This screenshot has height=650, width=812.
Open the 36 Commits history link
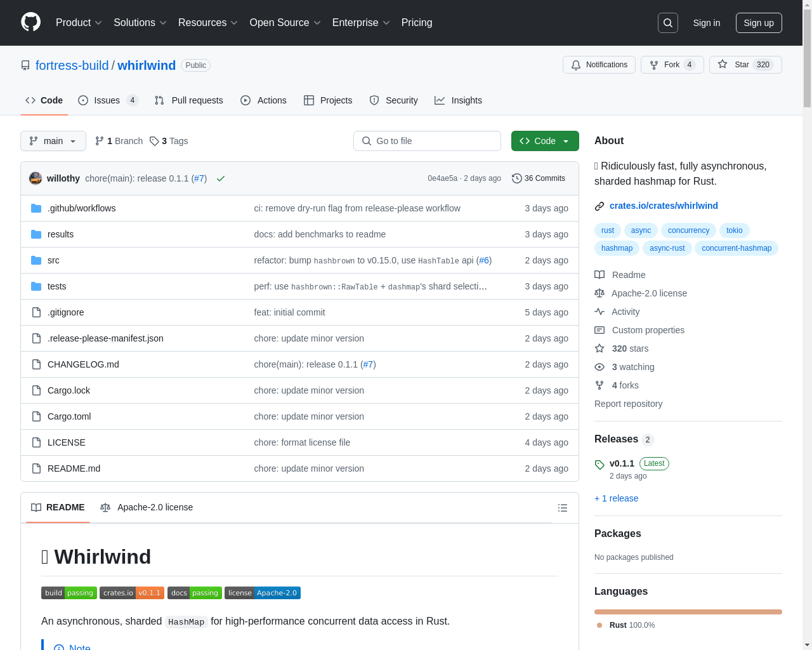pyautogui.click(x=539, y=178)
